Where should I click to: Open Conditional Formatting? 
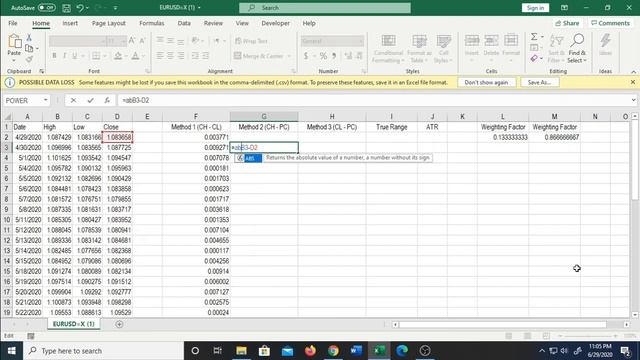click(x=388, y=48)
